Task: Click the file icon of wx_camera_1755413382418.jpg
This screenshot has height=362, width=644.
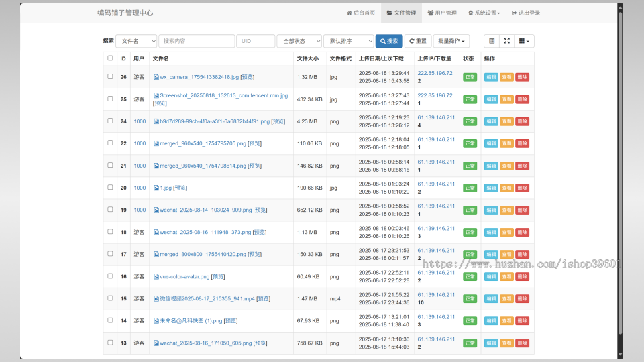Action: (x=156, y=77)
